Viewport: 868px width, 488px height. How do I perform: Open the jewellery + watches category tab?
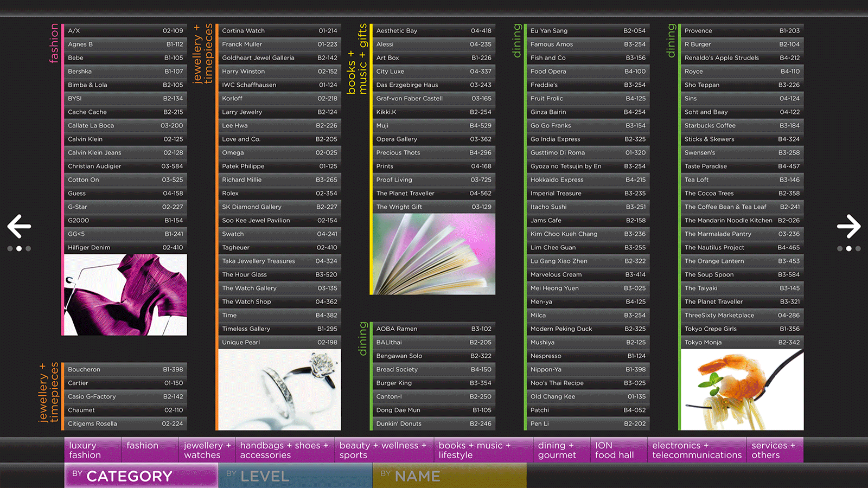207,450
